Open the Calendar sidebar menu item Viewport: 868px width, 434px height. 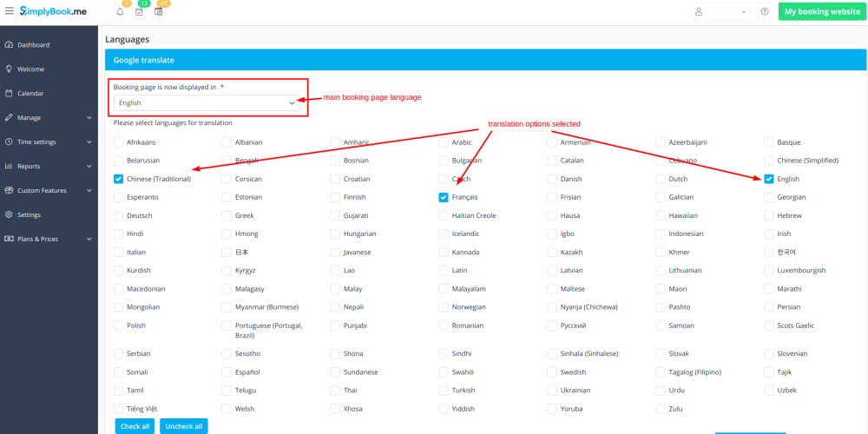(30, 93)
